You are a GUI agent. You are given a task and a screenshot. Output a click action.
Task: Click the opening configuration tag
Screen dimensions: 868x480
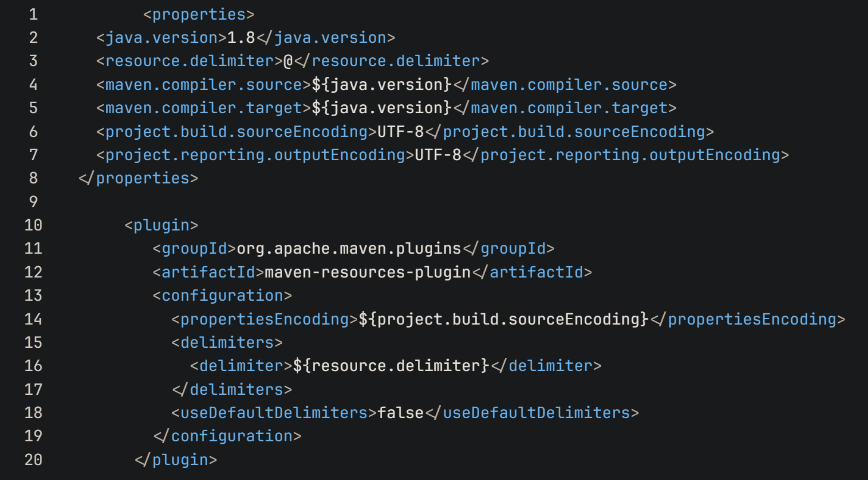(223, 295)
